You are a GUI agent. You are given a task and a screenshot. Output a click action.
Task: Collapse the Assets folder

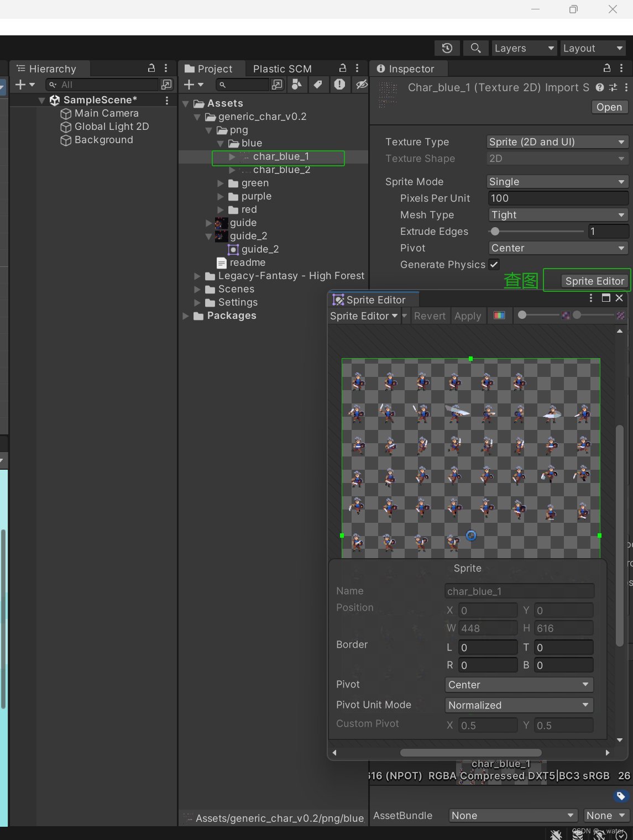coord(186,103)
